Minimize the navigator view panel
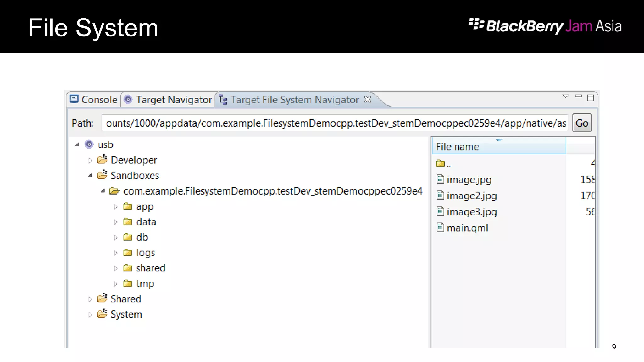 [x=578, y=96]
